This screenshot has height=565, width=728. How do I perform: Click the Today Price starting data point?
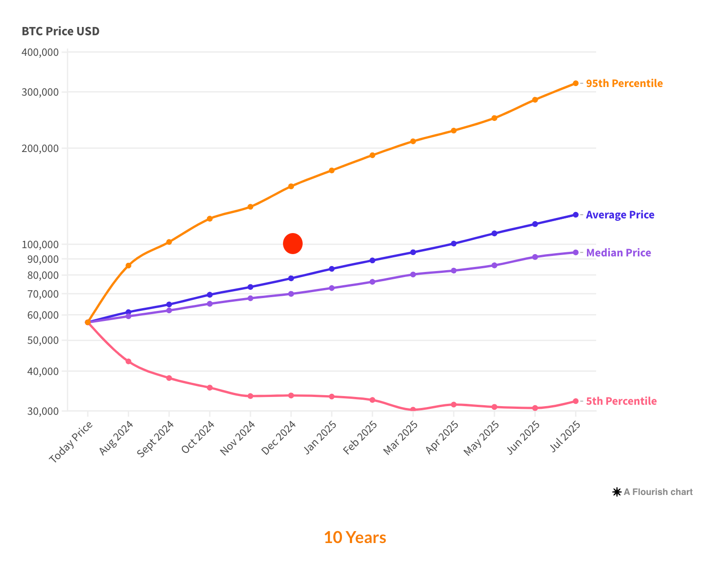[87, 322]
